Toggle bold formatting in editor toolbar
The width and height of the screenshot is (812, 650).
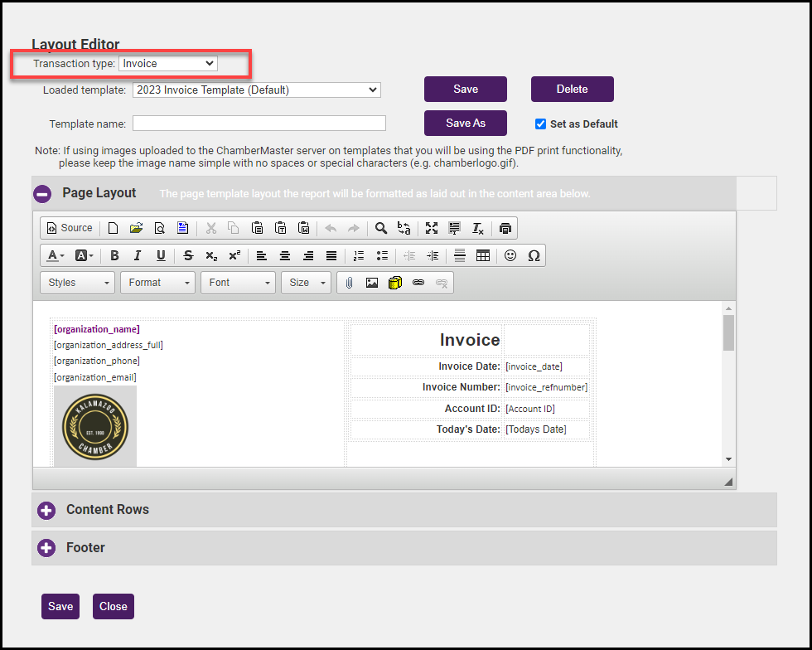[114, 255]
